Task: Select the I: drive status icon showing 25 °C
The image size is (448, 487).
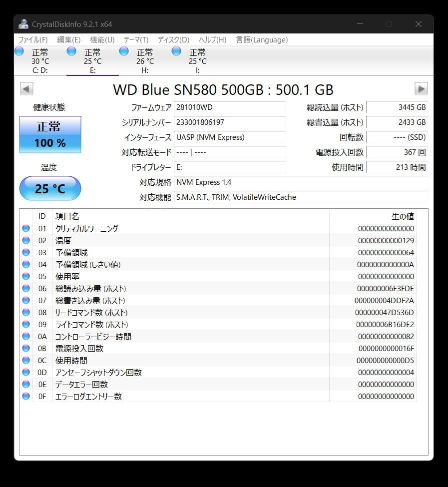Action: tap(176, 51)
